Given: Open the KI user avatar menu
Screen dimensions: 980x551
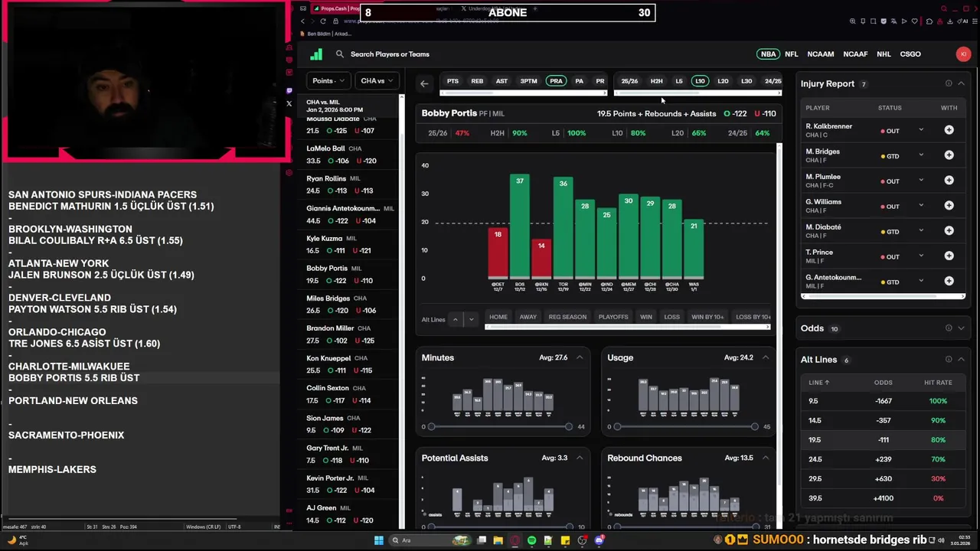Looking at the screenshot, I should (963, 54).
